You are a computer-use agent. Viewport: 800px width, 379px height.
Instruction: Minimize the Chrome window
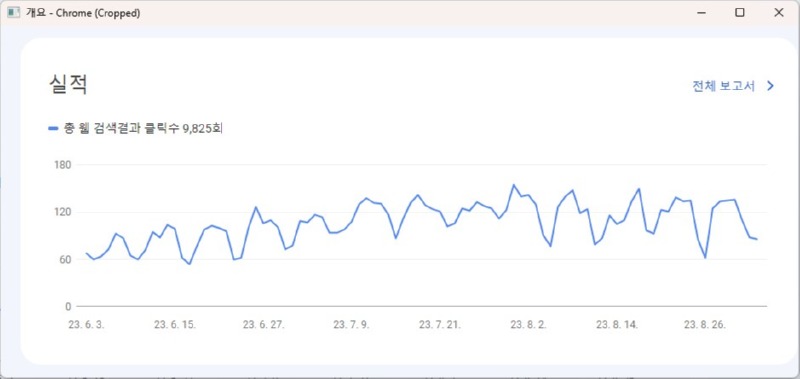click(702, 13)
